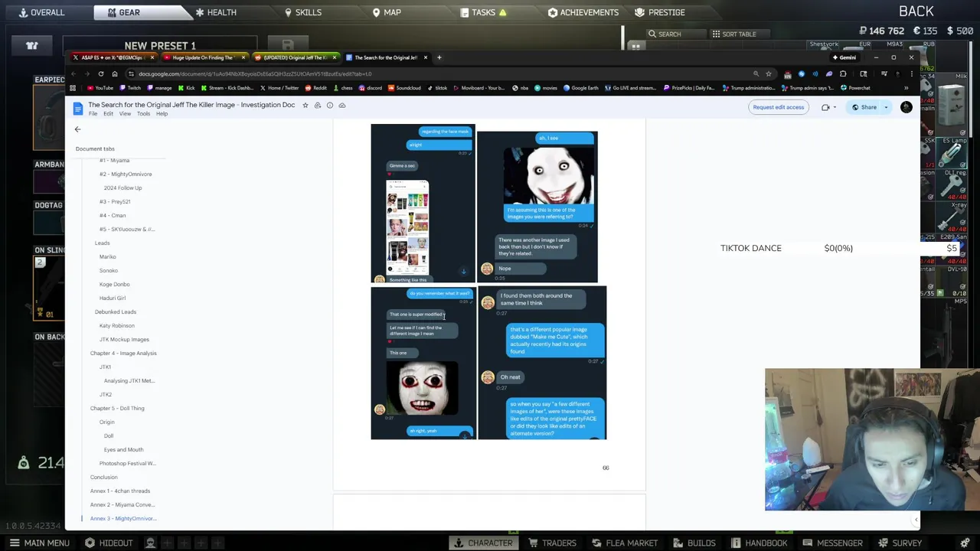The height and width of the screenshot is (551, 980).
Task: Open the game Main Menu
Action: pos(39,543)
